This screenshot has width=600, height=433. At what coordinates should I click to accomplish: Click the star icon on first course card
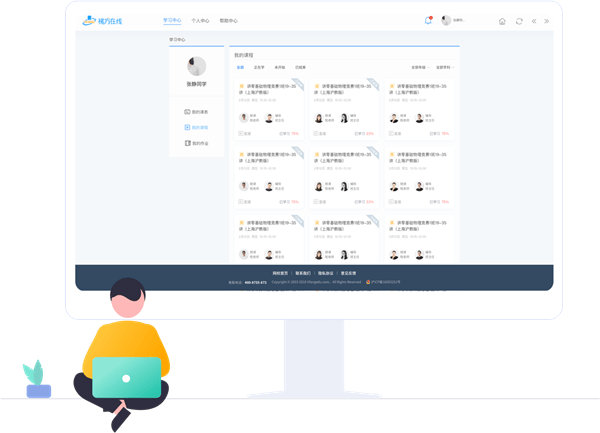pyautogui.click(x=241, y=87)
